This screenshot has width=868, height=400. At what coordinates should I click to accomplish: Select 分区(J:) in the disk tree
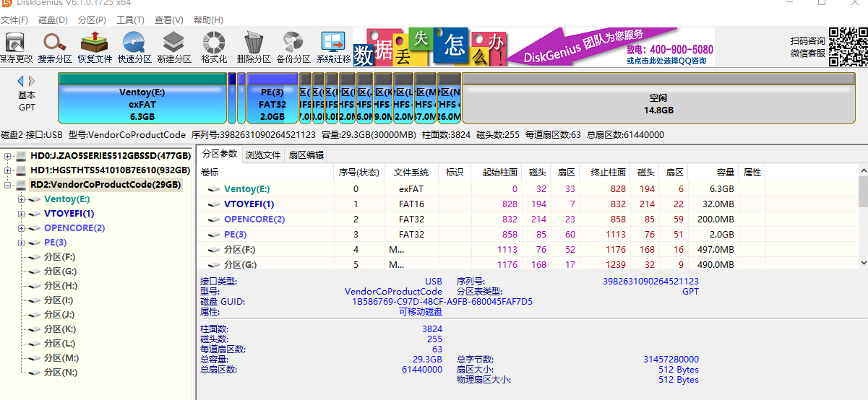coord(59,315)
